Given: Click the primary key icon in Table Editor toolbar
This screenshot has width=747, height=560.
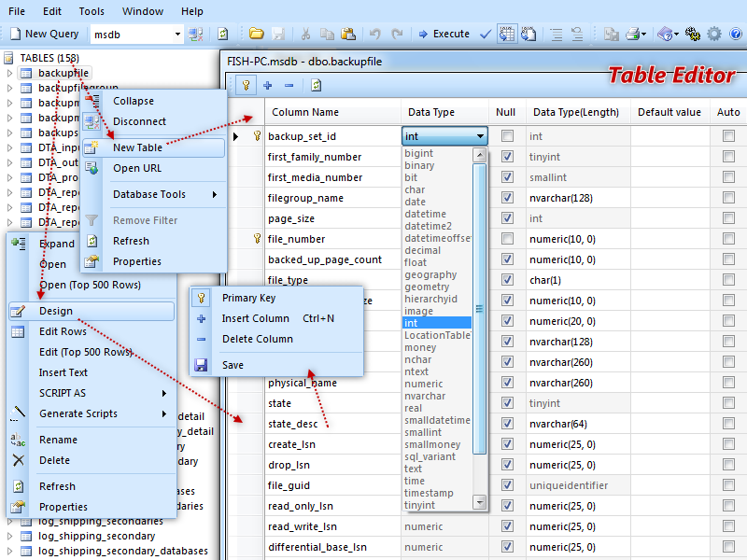Looking at the screenshot, I should pyautogui.click(x=247, y=85).
